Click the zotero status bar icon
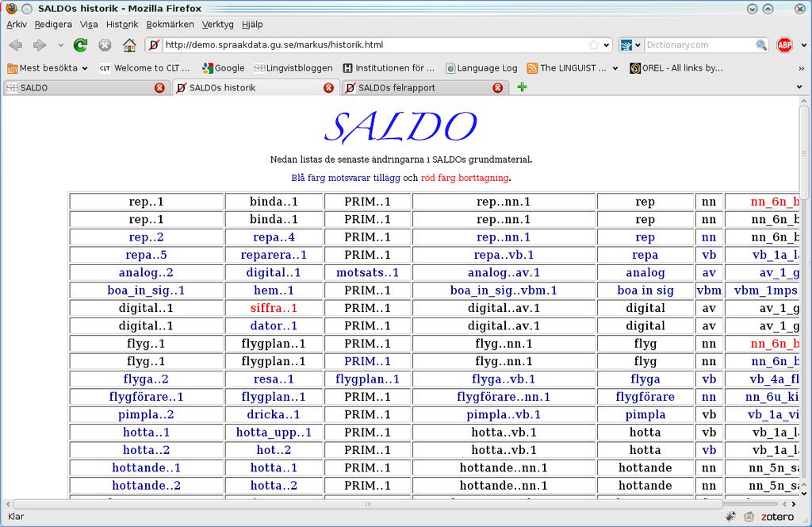This screenshot has height=527, width=812. (x=777, y=517)
